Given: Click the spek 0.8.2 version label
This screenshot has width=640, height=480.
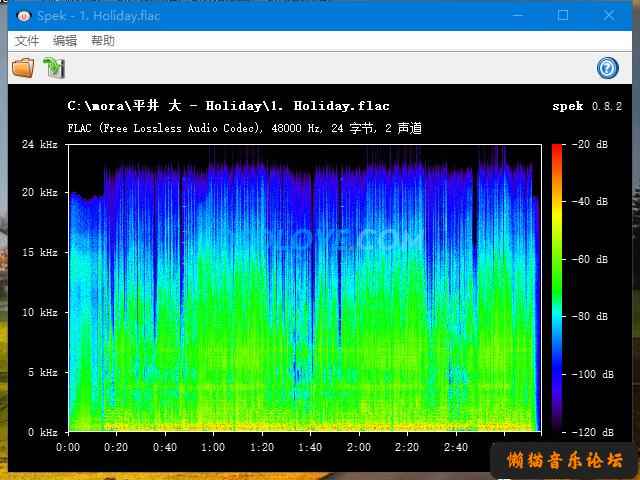Looking at the screenshot, I should coord(587,106).
